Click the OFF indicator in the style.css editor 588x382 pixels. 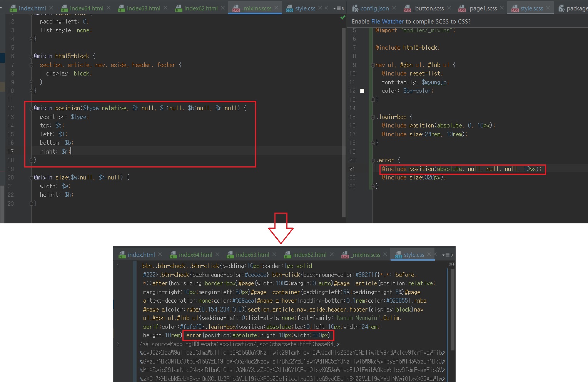(x=451, y=264)
